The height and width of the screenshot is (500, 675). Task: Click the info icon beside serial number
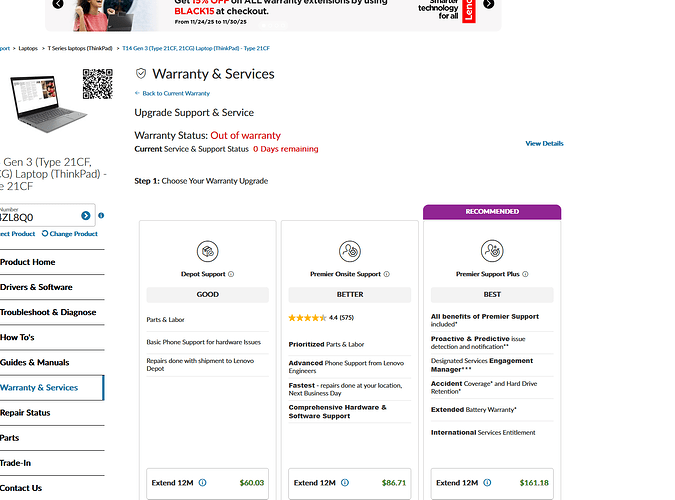pos(101,216)
